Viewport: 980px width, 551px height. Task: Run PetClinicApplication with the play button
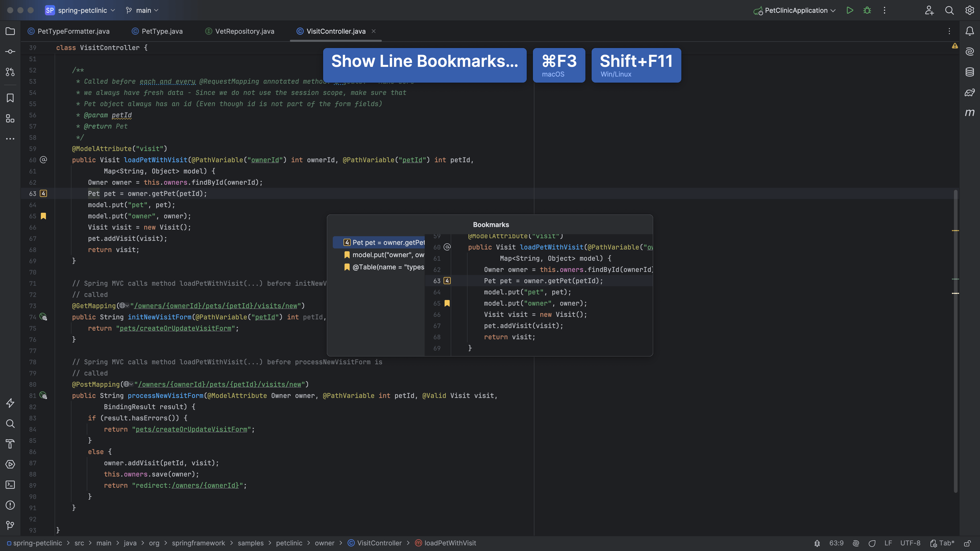(850, 10)
